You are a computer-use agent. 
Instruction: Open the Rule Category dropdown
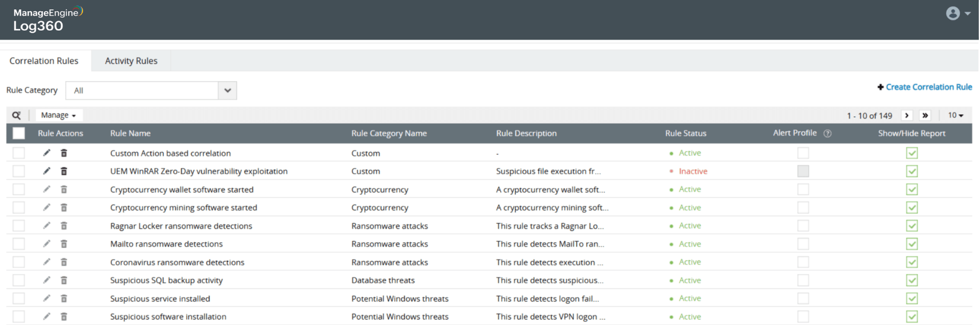(x=227, y=91)
